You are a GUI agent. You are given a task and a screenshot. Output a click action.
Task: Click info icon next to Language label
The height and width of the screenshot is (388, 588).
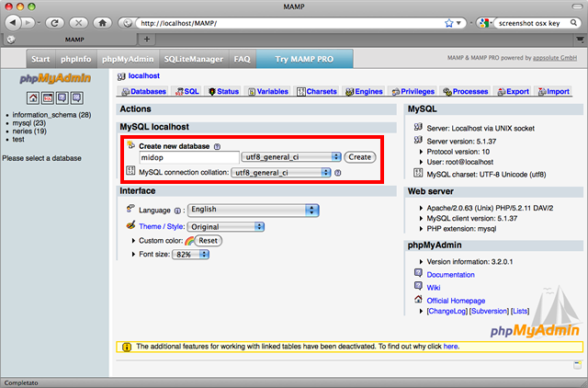(x=177, y=211)
